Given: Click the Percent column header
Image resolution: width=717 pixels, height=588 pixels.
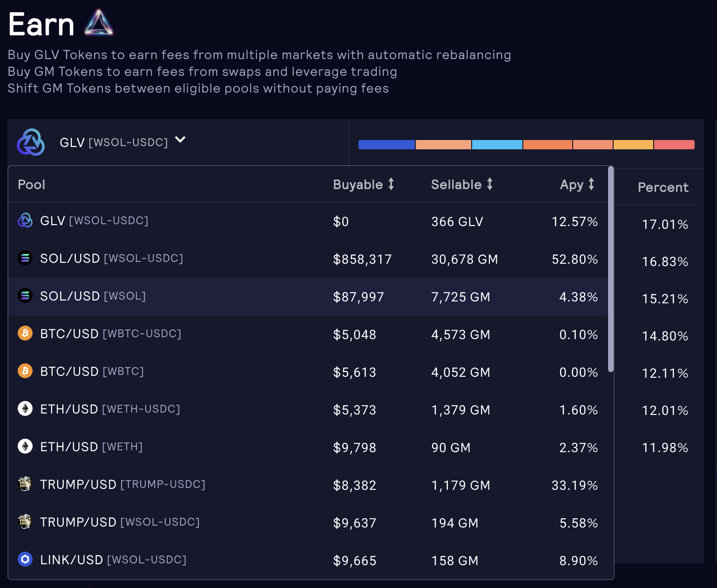Looking at the screenshot, I should point(663,187).
